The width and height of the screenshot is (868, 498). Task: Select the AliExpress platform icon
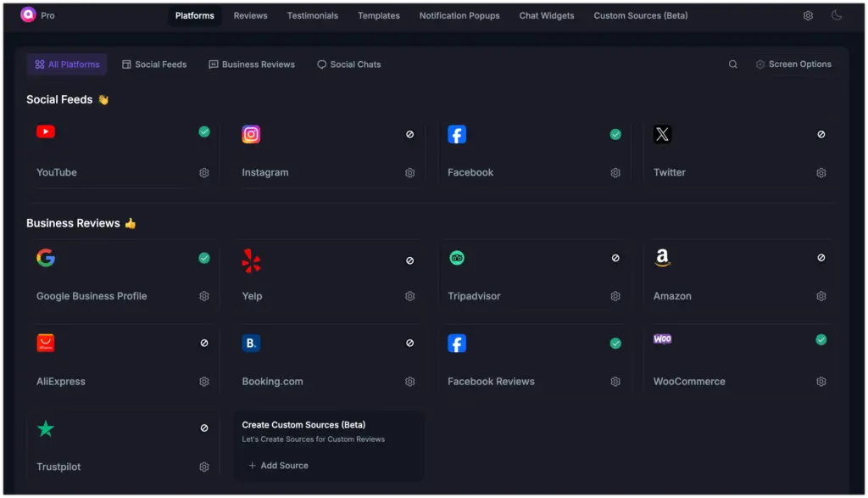coord(46,343)
